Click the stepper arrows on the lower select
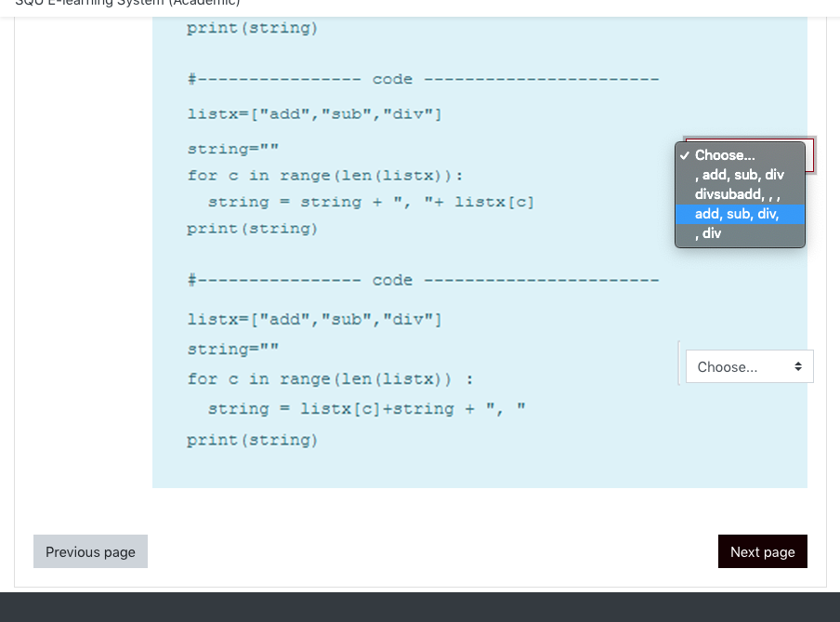The width and height of the screenshot is (840, 622). [798, 366]
